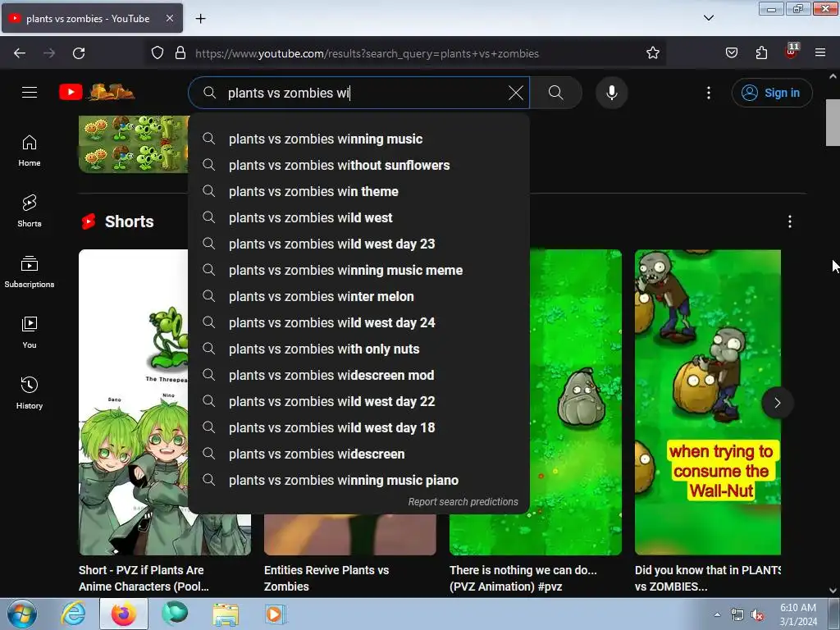Choose suggestion 'plants vs zombies wild west'
Screen dimensions: 840x630
point(359,217)
